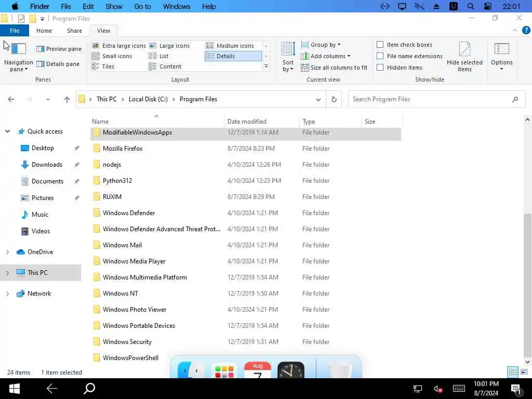Sort by the Date modified column
This screenshot has width=532, height=399.
(261, 122)
